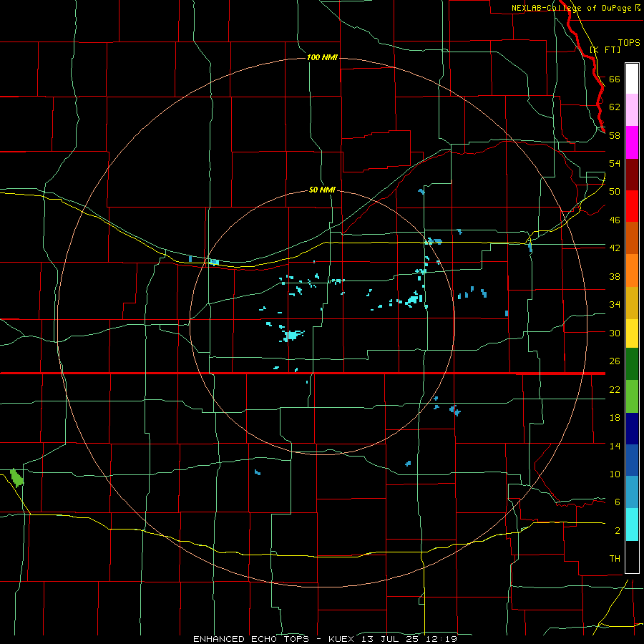Click the '54' scale value
644x644 pixels.
[x=615, y=163]
